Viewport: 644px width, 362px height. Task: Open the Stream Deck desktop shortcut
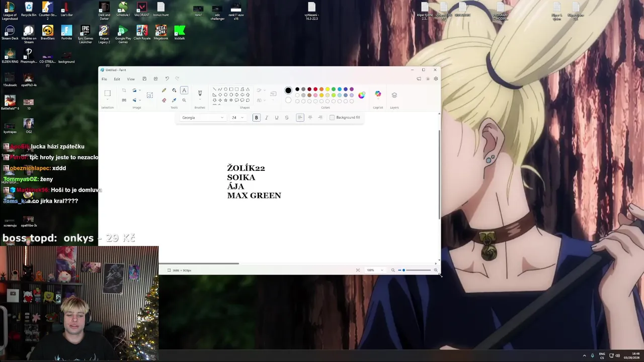pos(10,33)
